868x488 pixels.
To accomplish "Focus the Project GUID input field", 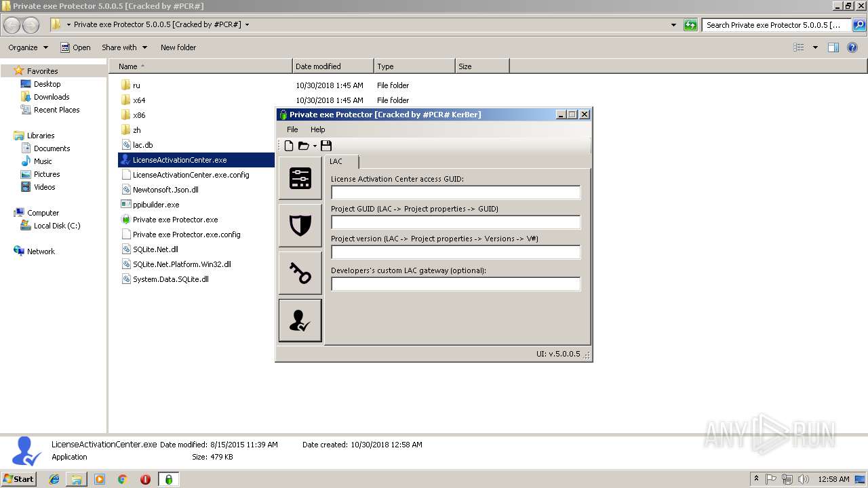I will [x=456, y=222].
